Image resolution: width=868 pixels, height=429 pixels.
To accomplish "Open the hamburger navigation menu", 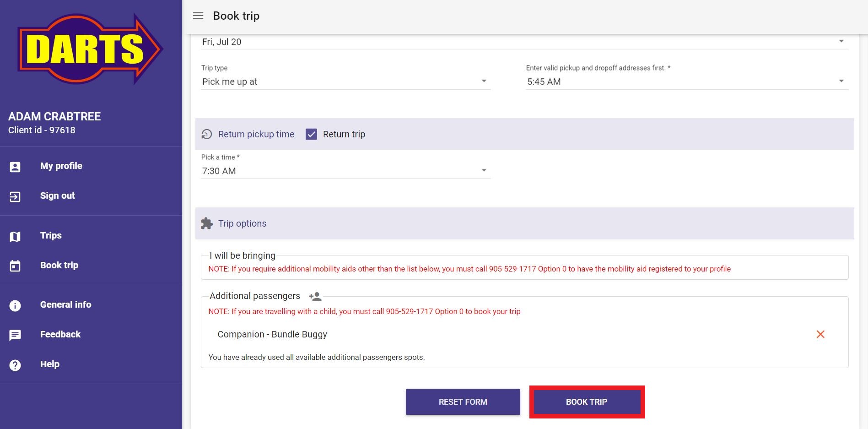I will 198,16.
